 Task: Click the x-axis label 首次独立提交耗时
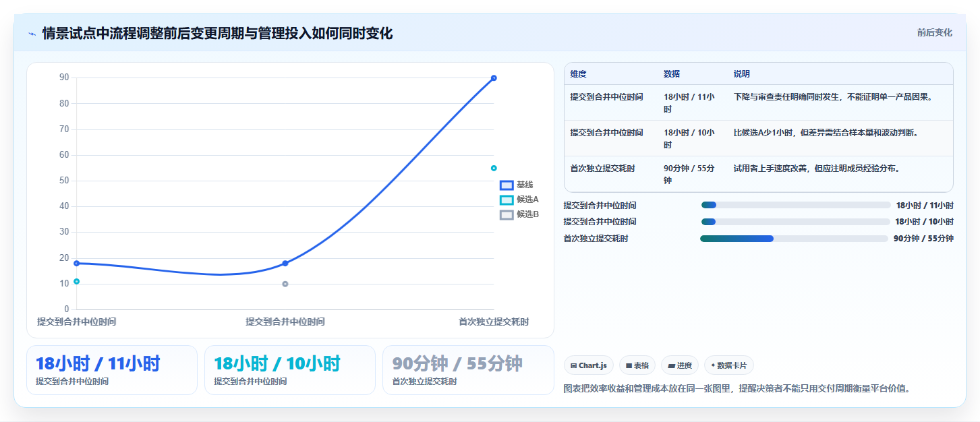[494, 322]
